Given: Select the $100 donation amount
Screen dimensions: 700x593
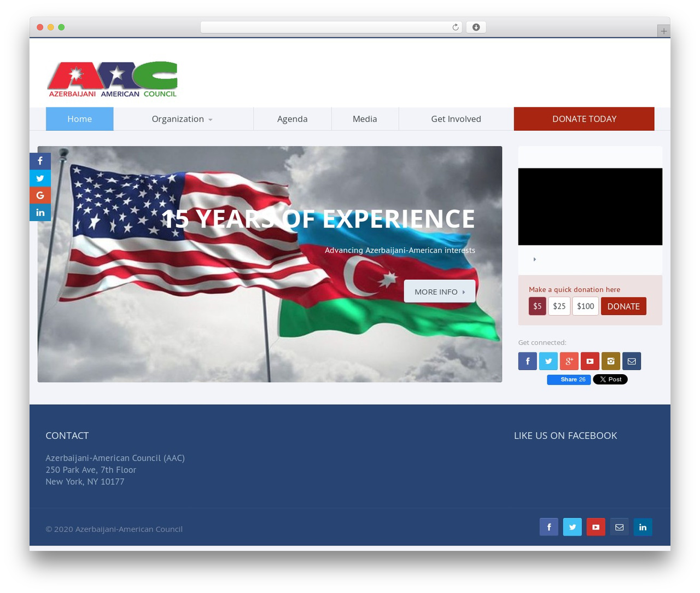Looking at the screenshot, I should click(x=586, y=306).
